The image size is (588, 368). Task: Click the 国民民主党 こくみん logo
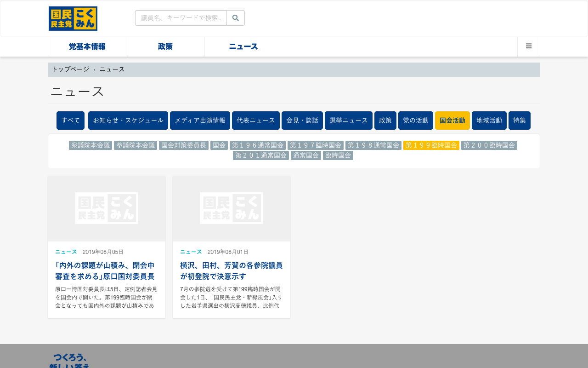(x=73, y=18)
